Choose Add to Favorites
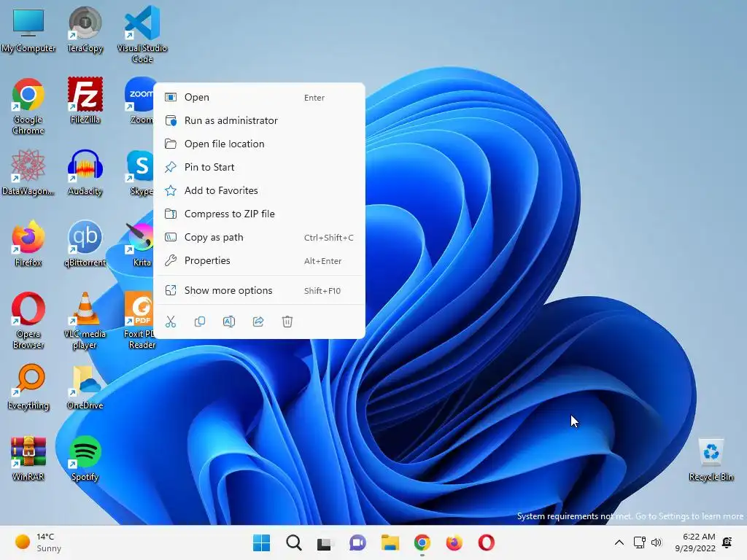 pos(259,190)
